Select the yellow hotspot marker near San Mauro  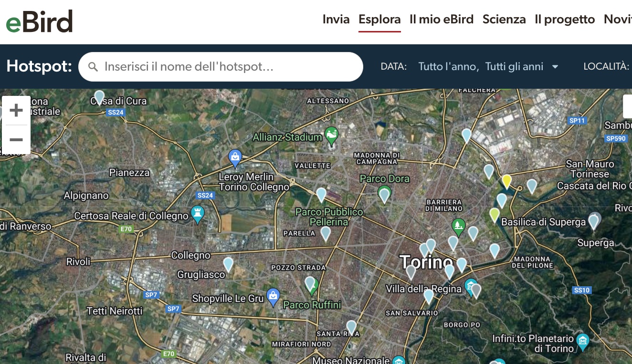pyautogui.click(x=507, y=181)
